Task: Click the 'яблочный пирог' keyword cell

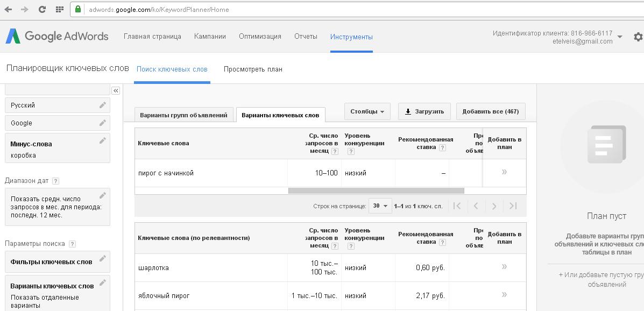Action: [x=211, y=296]
